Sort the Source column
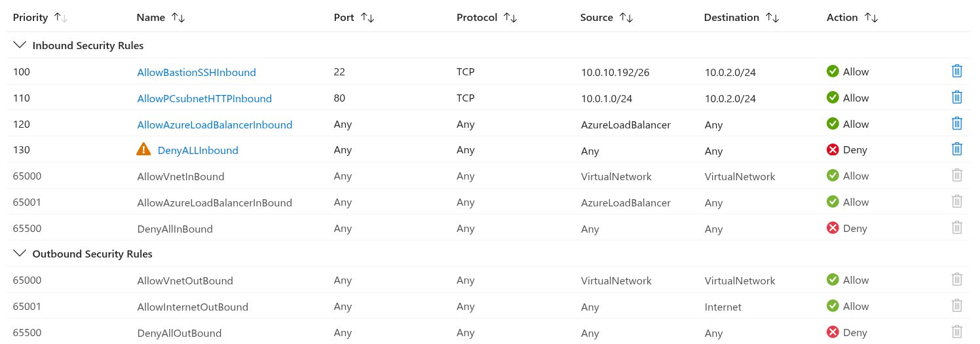 [x=626, y=18]
